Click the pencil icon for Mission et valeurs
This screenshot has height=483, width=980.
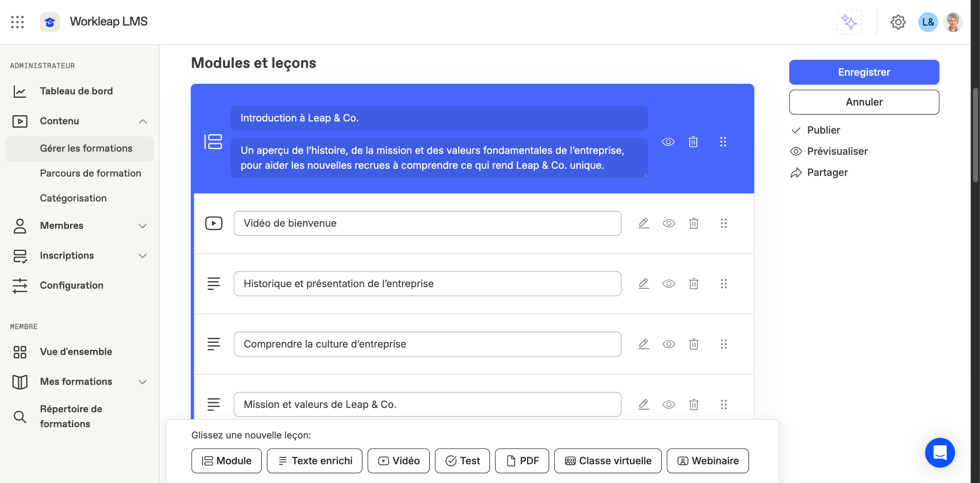pos(644,404)
